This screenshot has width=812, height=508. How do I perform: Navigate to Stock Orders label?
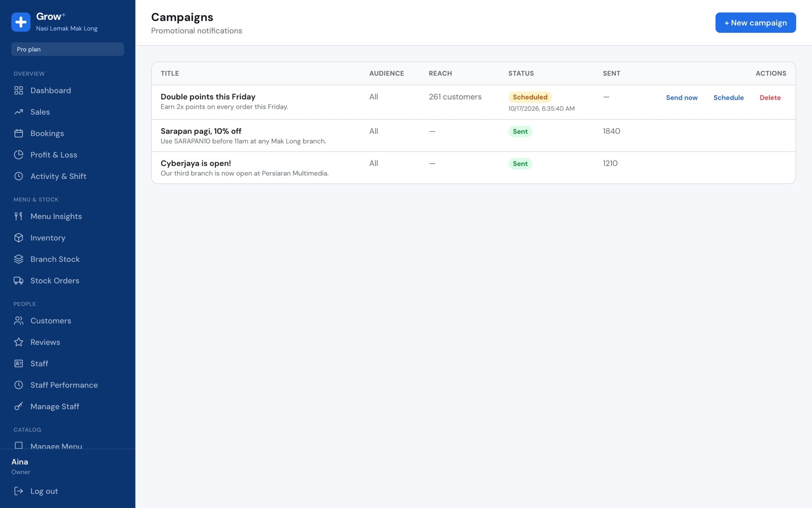(x=55, y=280)
